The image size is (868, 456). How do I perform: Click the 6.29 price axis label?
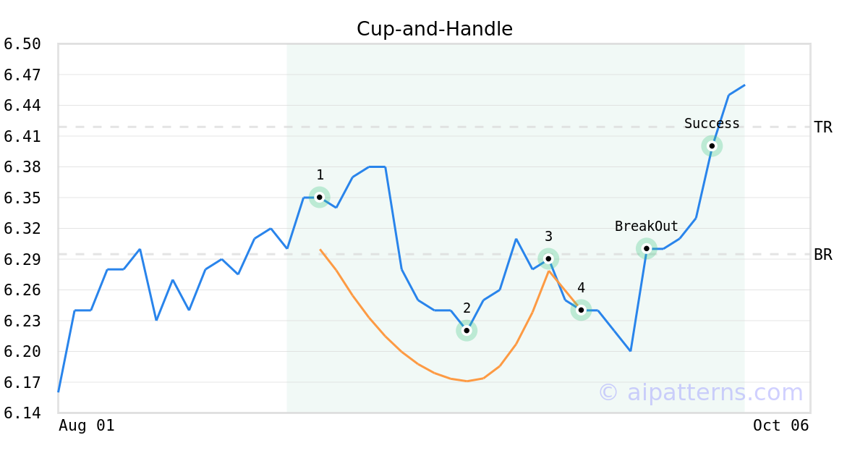(x=22, y=259)
